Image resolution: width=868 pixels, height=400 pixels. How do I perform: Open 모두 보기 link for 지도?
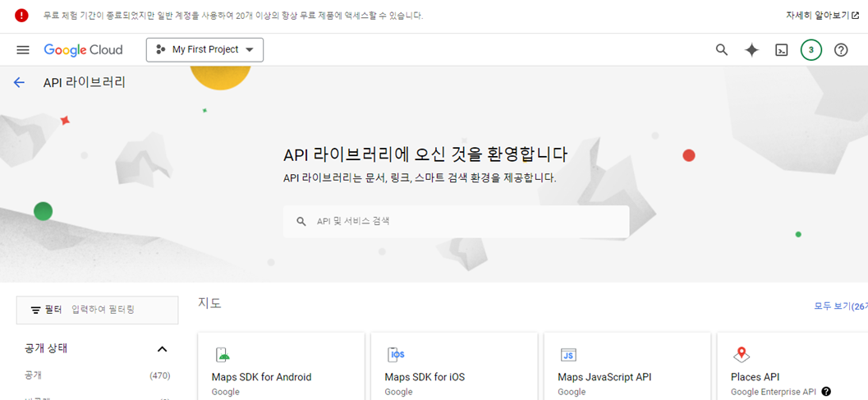[x=840, y=306]
